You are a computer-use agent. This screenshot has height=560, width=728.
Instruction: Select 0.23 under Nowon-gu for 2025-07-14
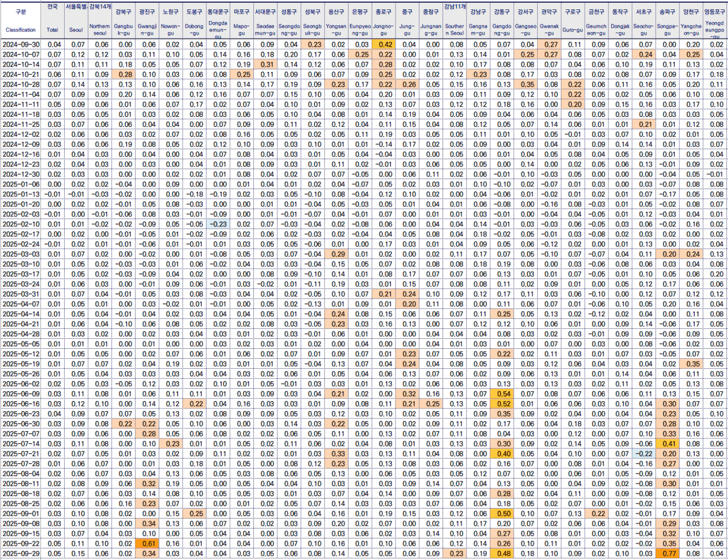point(171,443)
